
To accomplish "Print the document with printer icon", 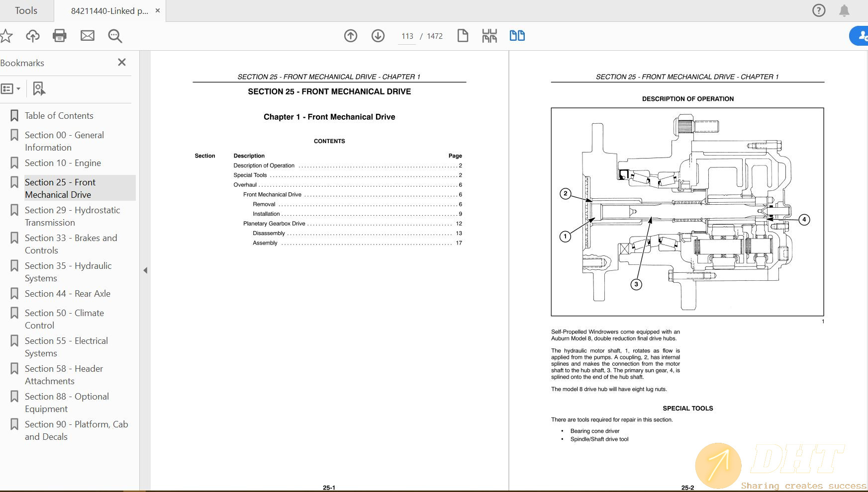I will [60, 36].
